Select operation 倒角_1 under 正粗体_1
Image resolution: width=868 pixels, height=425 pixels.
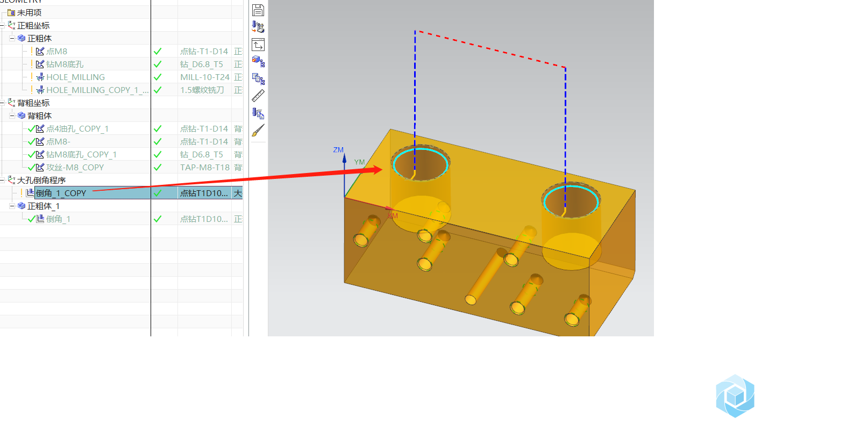pyautogui.click(x=58, y=219)
